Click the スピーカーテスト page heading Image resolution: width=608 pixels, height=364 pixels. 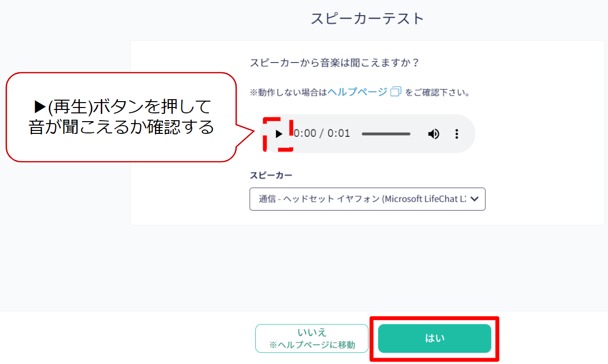(367, 19)
